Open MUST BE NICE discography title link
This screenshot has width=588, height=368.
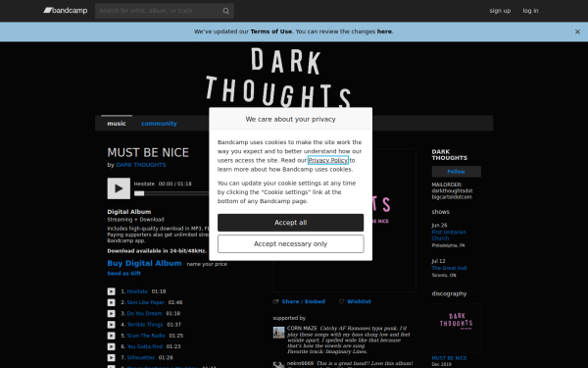449,358
